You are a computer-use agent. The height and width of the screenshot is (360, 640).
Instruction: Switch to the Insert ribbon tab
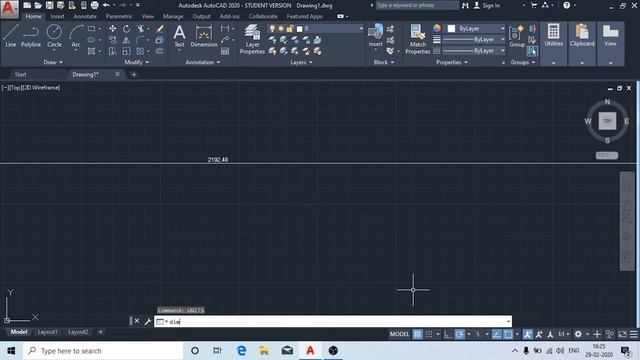(x=57, y=16)
